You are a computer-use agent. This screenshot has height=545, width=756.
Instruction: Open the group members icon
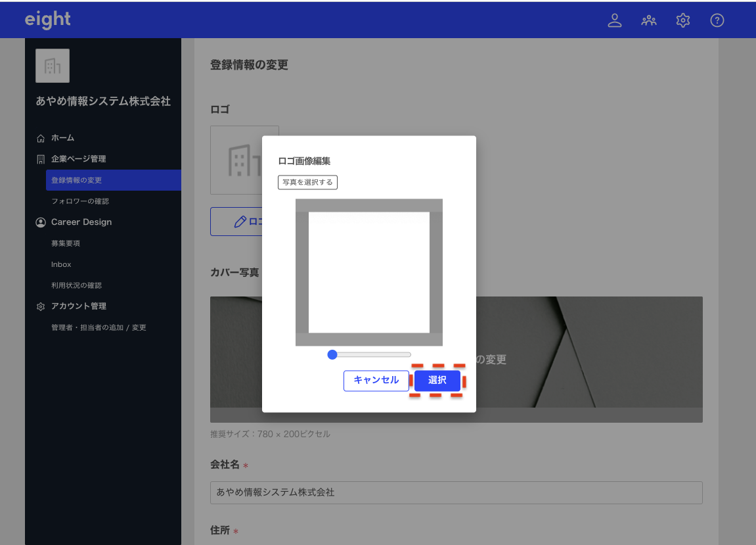[x=648, y=20]
